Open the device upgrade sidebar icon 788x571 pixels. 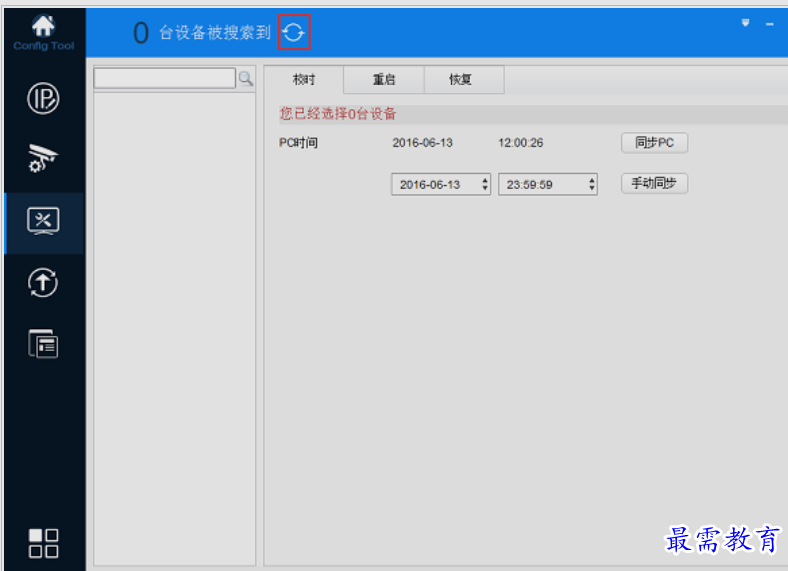click(x=43, y=282)
